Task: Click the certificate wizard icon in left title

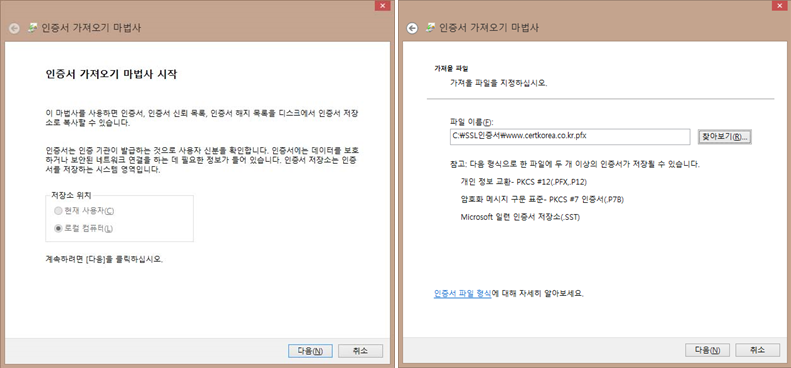Action: [x=32, y=28]
